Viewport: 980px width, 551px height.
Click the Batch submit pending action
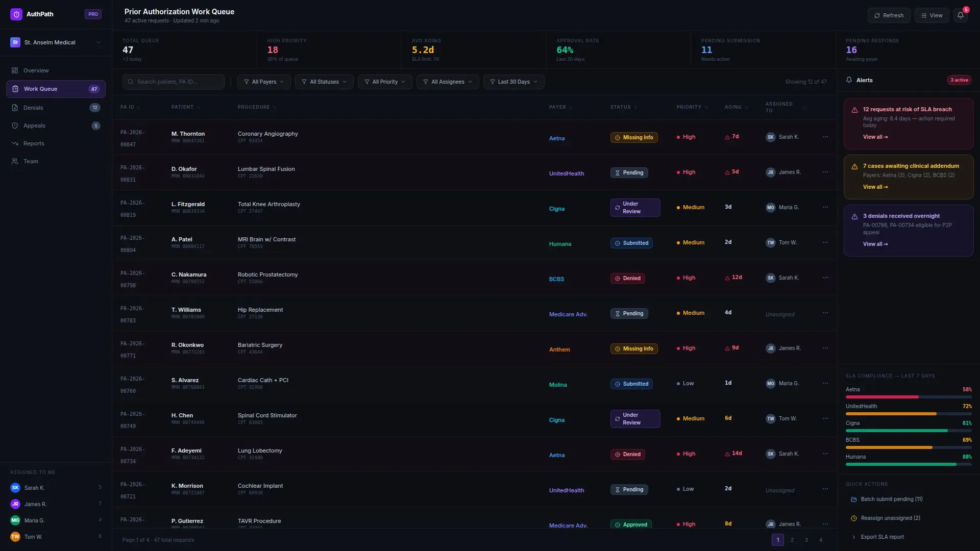point(891,499)
